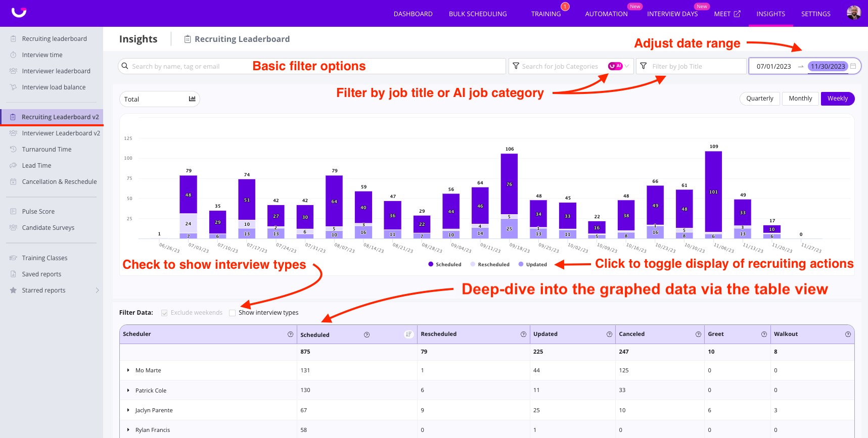
Task: Click the Recruiting Leaderboard v2 sidebar icon
Action: (x=13, y=117)
